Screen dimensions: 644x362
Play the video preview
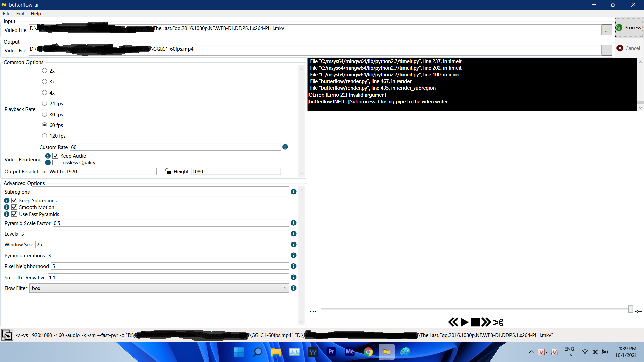point(465,322)
